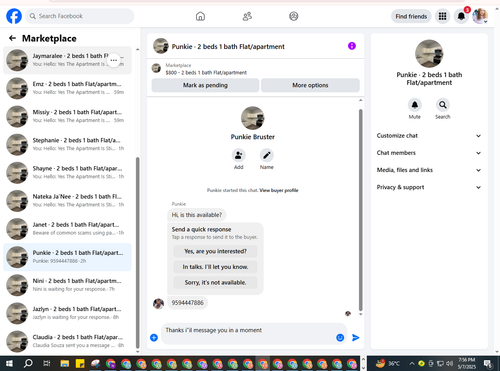
Task: Open the Friends icon in top navigation
Action: pyautogui.click(x=247, y=16)
